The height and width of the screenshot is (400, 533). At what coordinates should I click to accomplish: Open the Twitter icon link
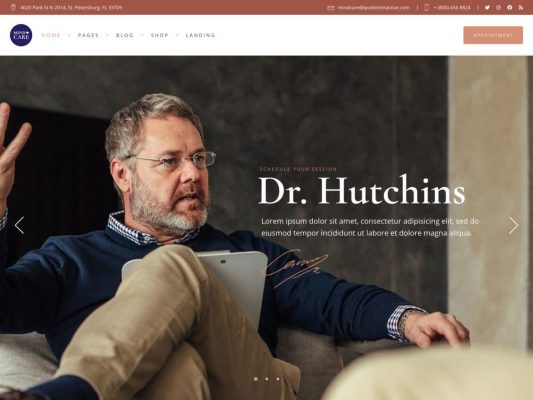click(487, 7)
